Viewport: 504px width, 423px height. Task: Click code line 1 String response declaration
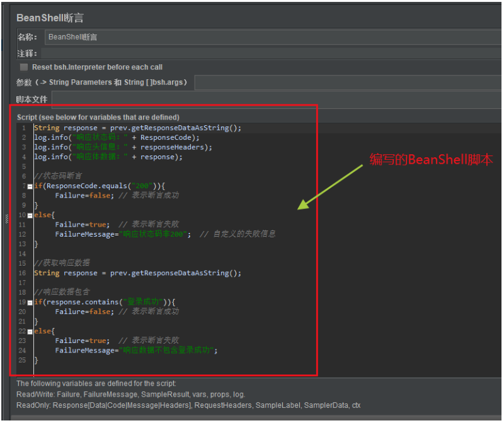(137, 128)
